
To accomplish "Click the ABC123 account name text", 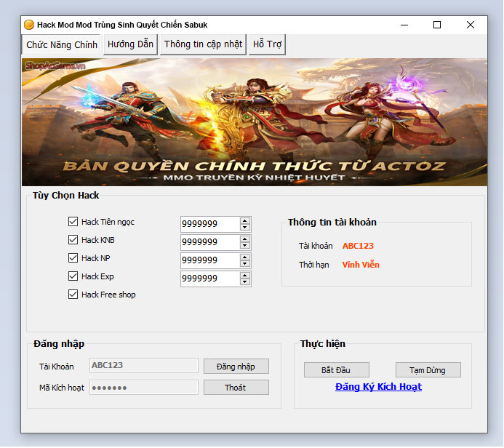I will tap(358, 246).
